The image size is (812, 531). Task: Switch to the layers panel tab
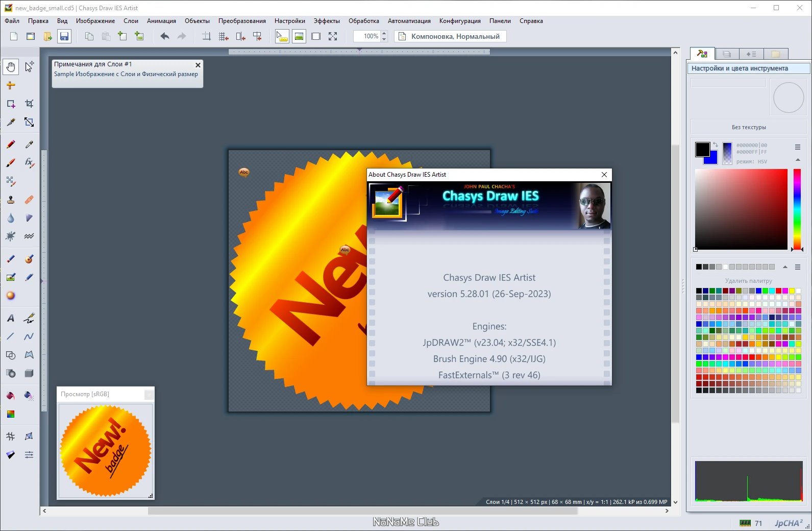[x=727, y=54]
